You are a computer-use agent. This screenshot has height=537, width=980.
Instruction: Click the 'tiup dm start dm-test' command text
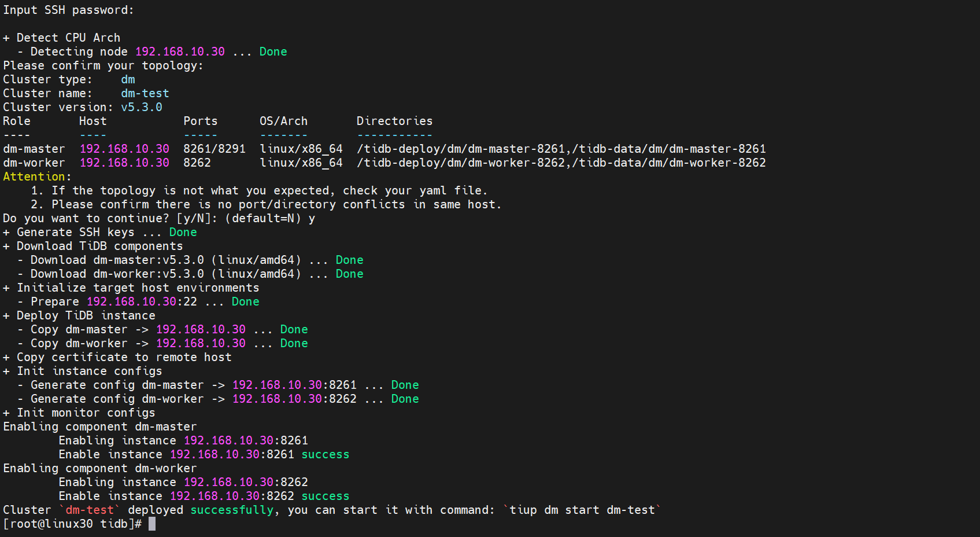[x=582, y=510]
